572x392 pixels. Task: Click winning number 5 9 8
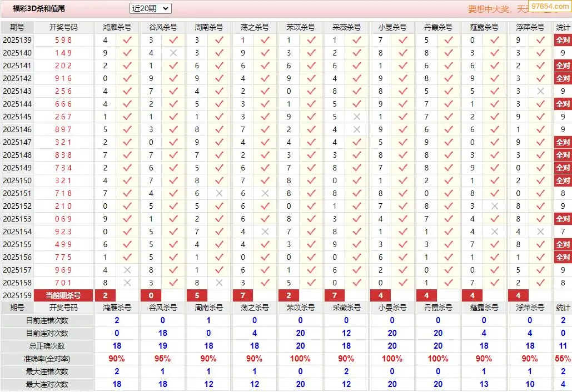pyautogui.click(x=63, y=40)
